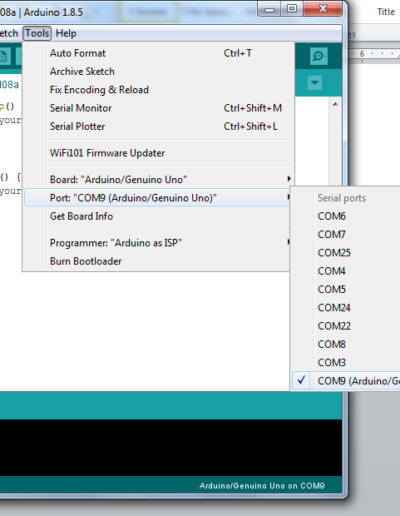Click the Tools menu in menu bar
Screen dimensions: 400x516
coord(37,33)
